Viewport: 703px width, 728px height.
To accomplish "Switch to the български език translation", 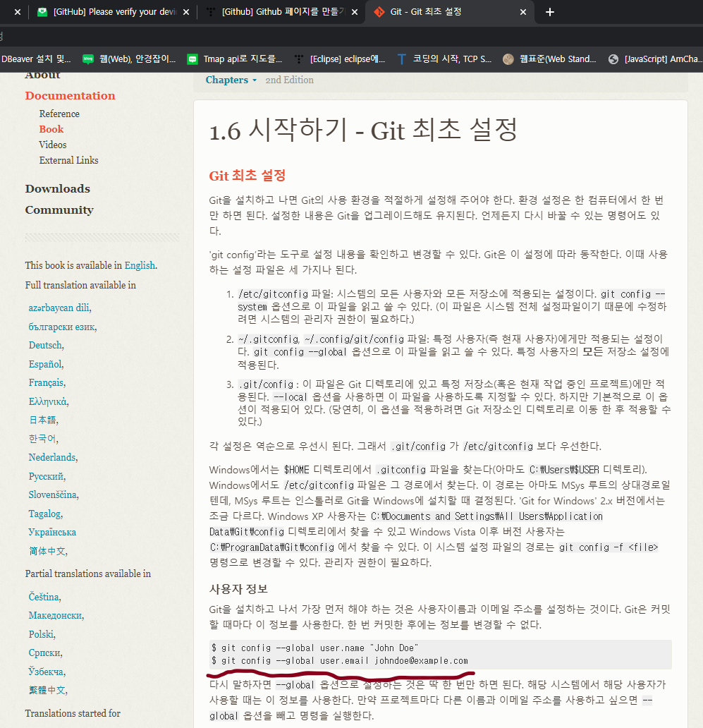I will (x=62, y=327).
